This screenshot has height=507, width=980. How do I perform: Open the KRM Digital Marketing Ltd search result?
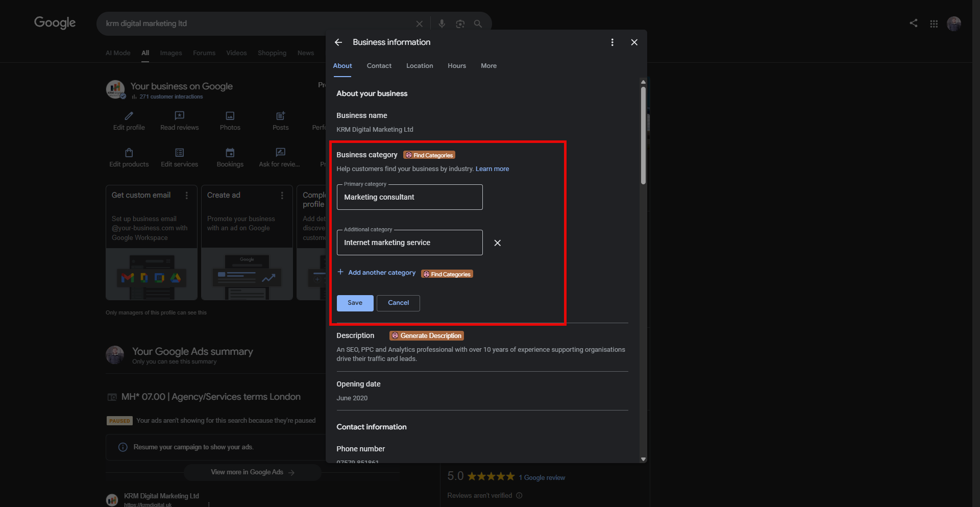click(161, 496)
